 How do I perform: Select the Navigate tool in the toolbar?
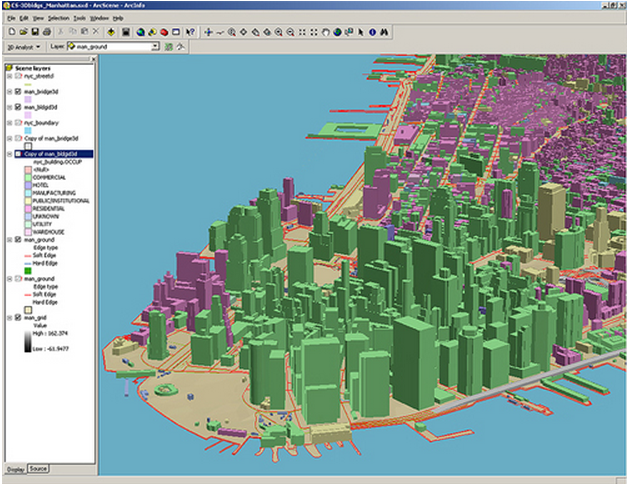[208, 32]
